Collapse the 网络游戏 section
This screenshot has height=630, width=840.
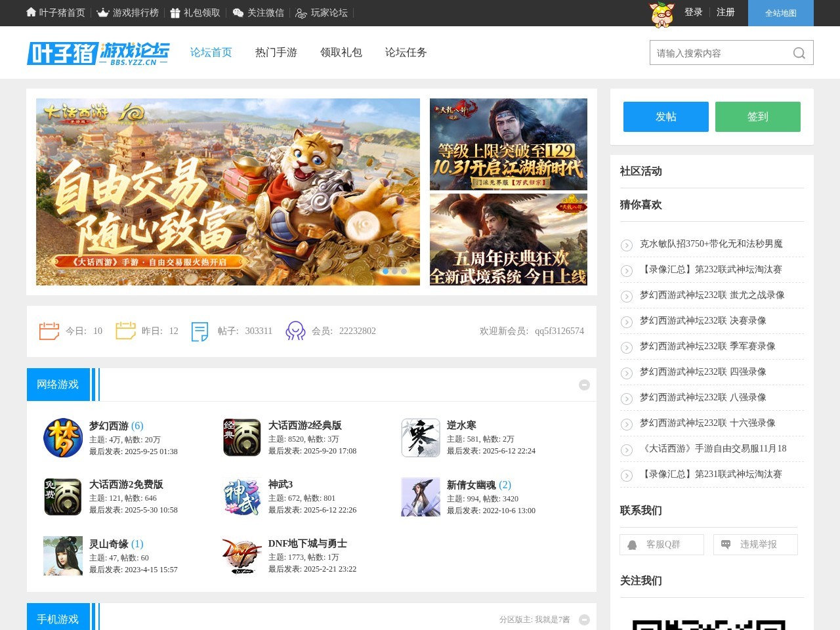(584, 385)
